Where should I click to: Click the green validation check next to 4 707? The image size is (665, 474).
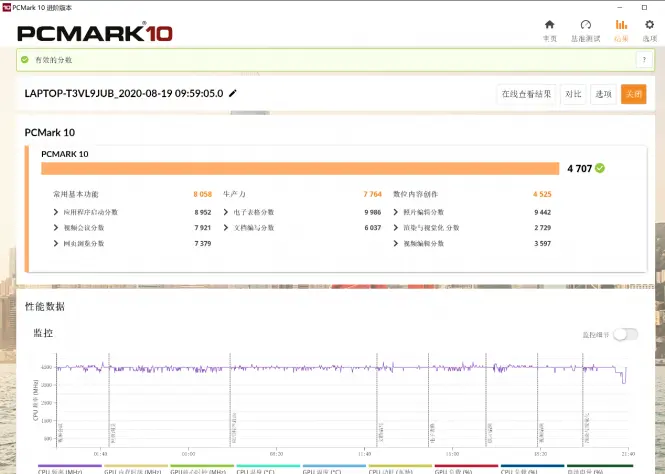[600, 168]
